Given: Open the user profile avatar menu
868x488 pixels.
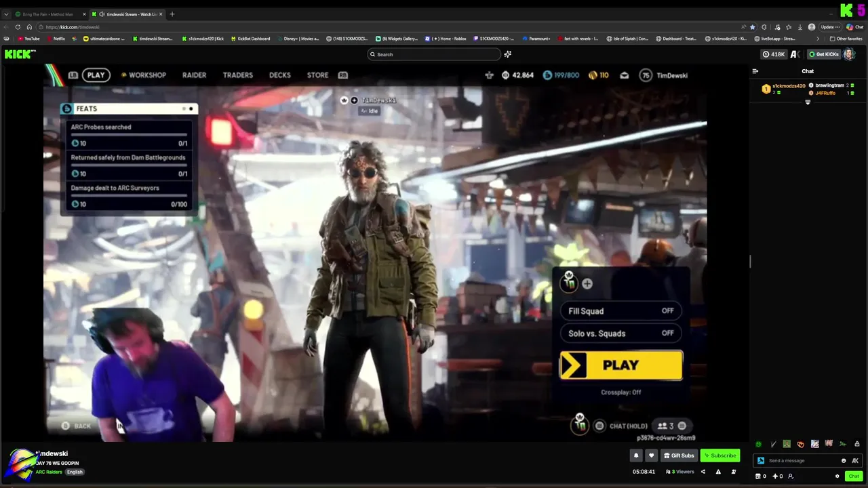Looking at the screenshot, I should [x=849, y=54].
